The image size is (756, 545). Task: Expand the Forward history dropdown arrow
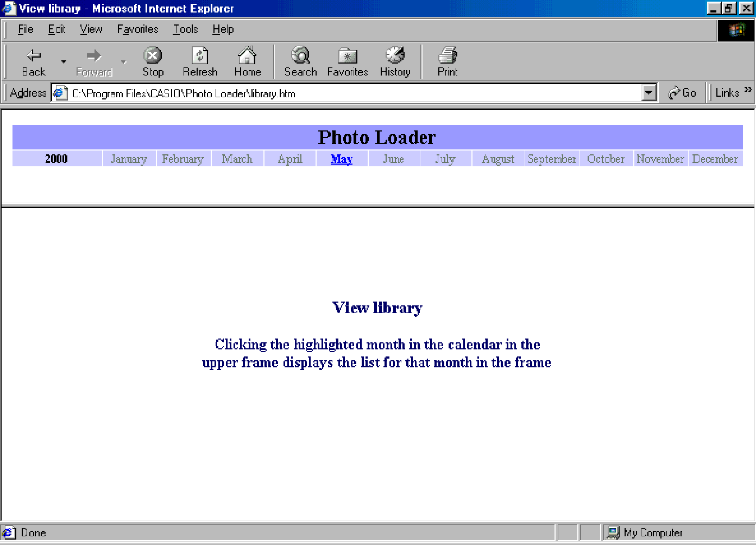tap(124, 61)
